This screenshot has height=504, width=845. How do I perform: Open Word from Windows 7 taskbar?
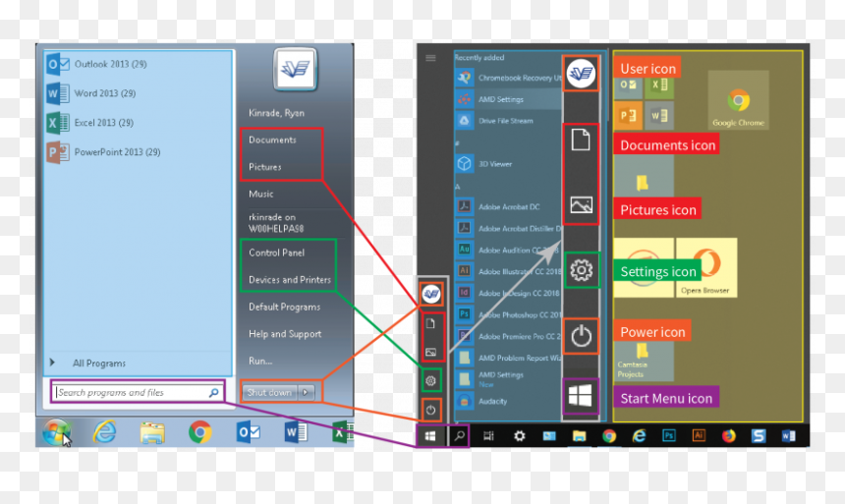(x=296, y=432)
